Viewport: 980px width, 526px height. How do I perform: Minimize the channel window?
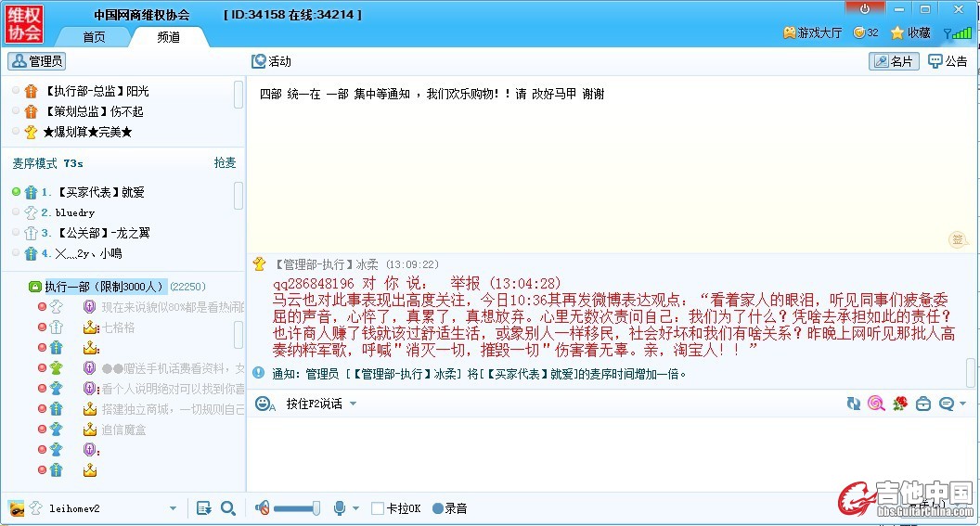click(899, 8)
